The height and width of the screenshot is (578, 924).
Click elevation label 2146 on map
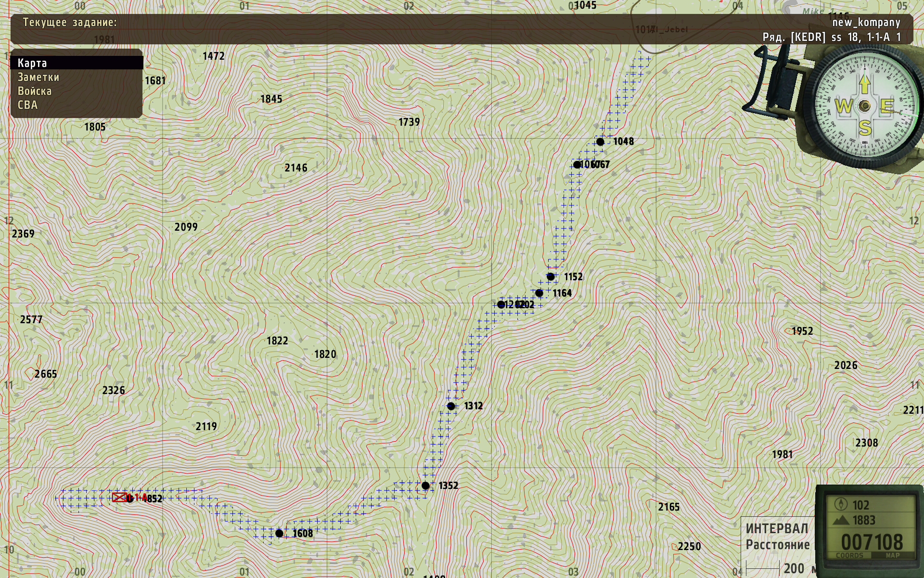click(296, 168)
